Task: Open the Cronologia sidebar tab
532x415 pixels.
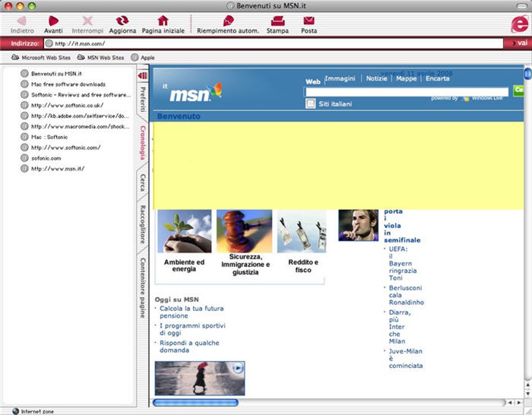Action: pos(143,143)
